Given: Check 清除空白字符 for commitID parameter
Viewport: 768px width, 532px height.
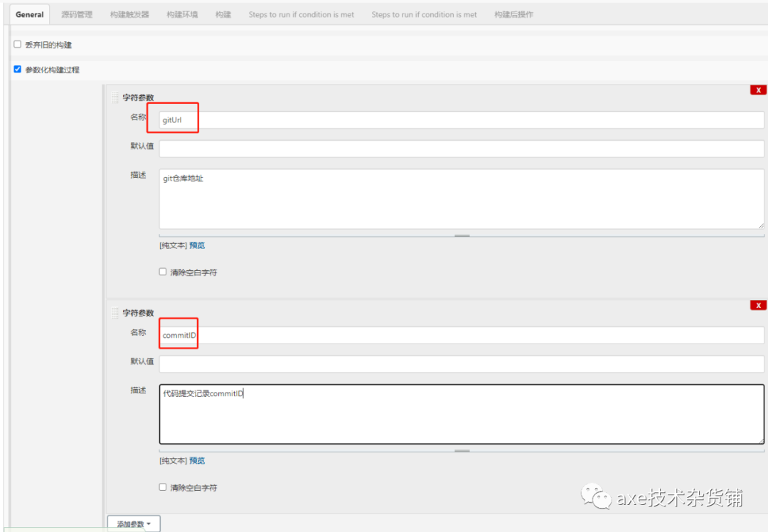Looking at the screenshot, I should 163,487.
